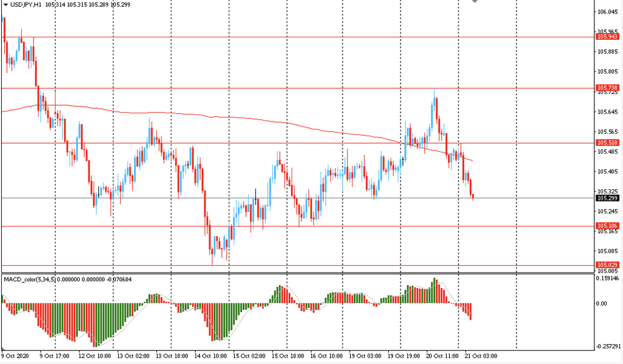The width and height of the screenshot is (623, 364).
Task: Click the 15 Oct 18:00 time label
Action: click(x=288, y=356)
